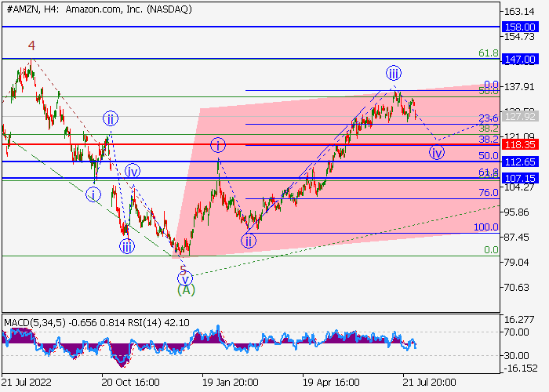
Task: Select circled i label above the January peak
Action: point(218,145)
